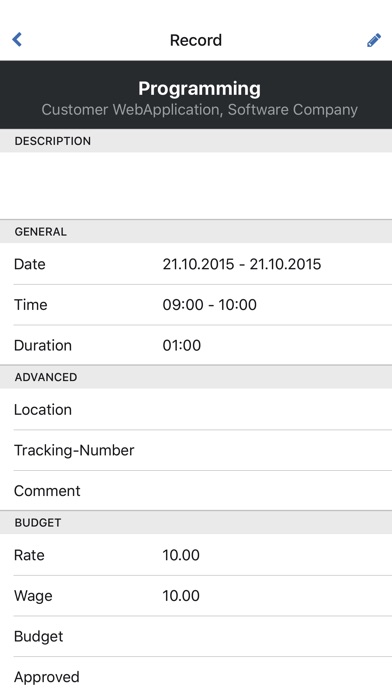The image size is (392, 696).
Task: Tap the back arrow icon
Action: tap(17, 40)
